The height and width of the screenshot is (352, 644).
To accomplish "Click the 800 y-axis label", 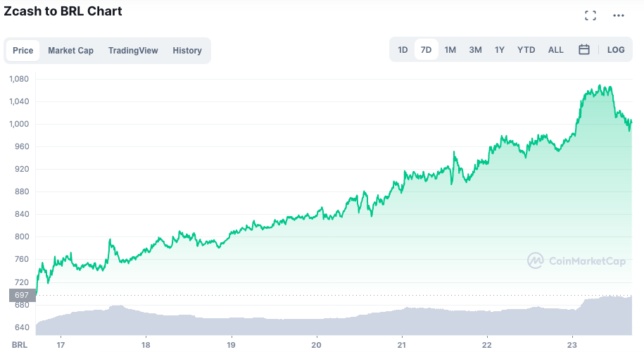I will pos(23,237).
